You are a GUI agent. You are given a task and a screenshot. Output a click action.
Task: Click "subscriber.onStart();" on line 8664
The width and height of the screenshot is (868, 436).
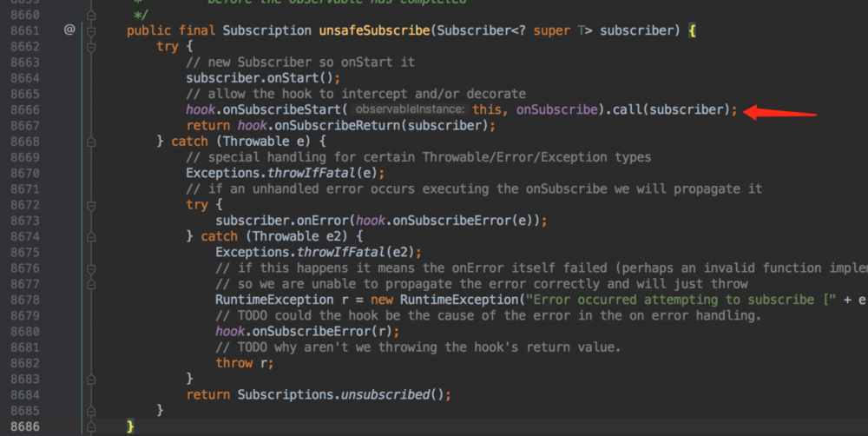click(263, 78)
